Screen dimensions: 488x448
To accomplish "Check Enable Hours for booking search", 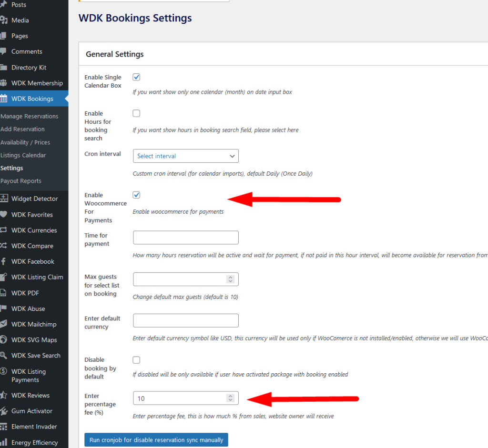I will (x=136, y=113).
